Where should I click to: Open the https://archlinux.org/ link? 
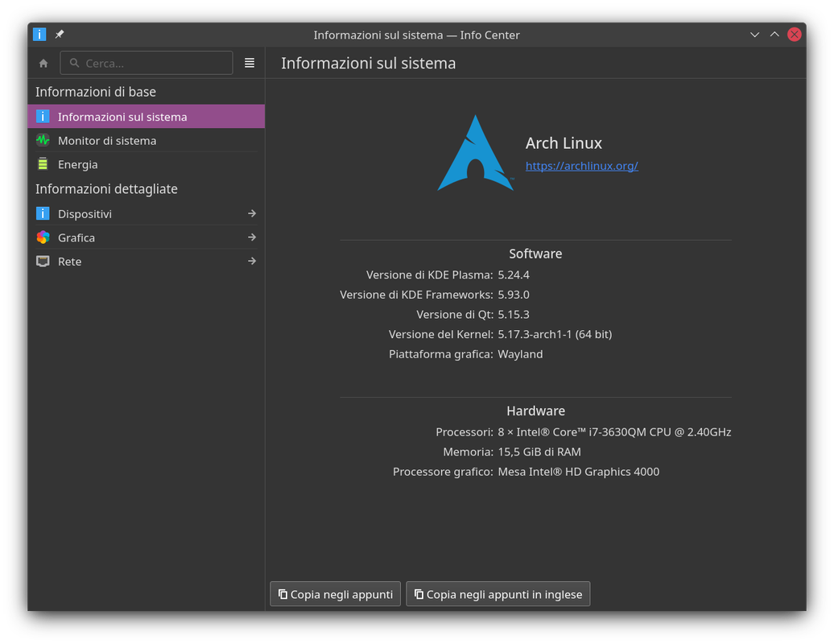[x=581, y=166]
